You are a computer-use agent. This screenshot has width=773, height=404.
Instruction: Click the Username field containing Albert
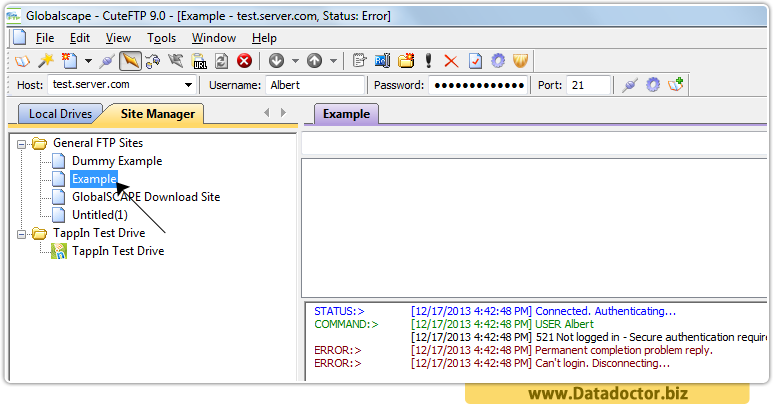coord(315,85)
